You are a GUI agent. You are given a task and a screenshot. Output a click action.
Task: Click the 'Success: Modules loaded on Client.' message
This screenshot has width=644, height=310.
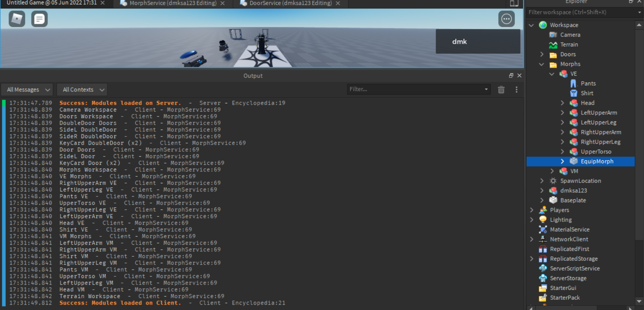pyautogui.click(x=120, y=303)
